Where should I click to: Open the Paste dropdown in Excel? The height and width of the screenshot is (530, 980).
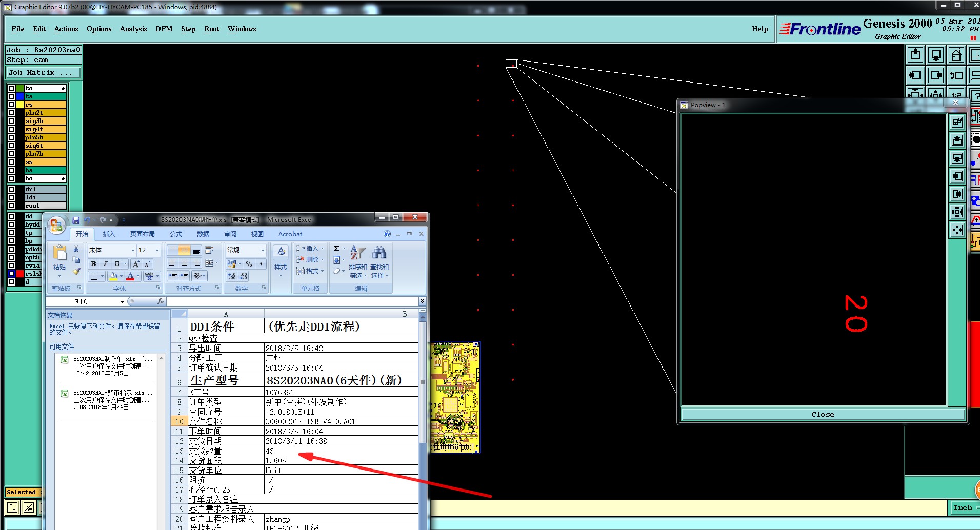click(59, 275)
